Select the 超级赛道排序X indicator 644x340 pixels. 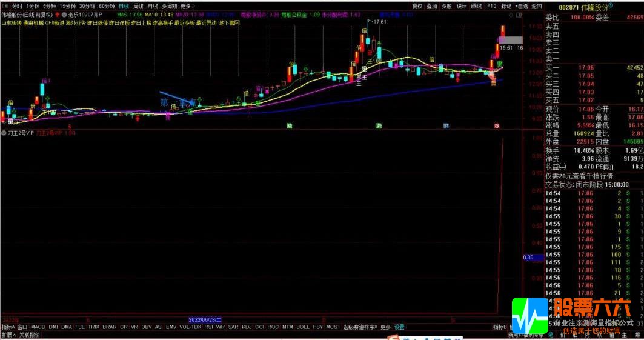(360, 327)
